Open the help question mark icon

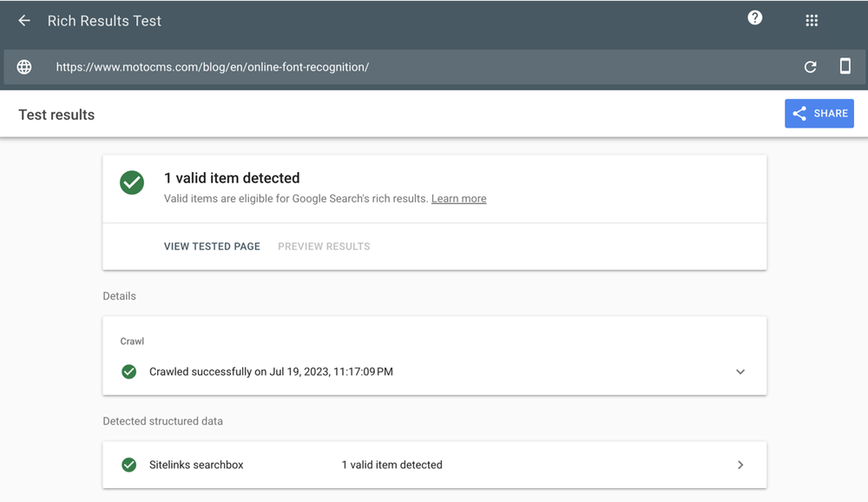pos(755,18)
